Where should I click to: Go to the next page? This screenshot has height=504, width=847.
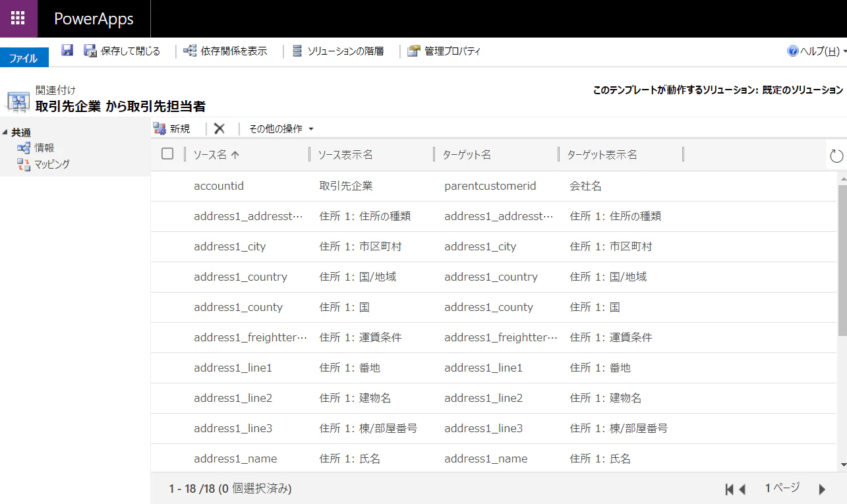[822, 489]
